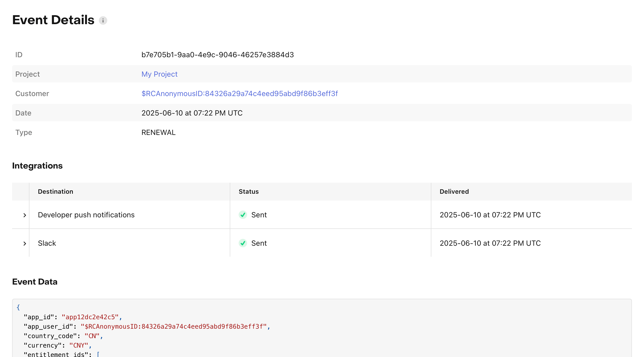Click the Delivered column header
The height and width of the screenshot is (357, 644).
(454, 192)
